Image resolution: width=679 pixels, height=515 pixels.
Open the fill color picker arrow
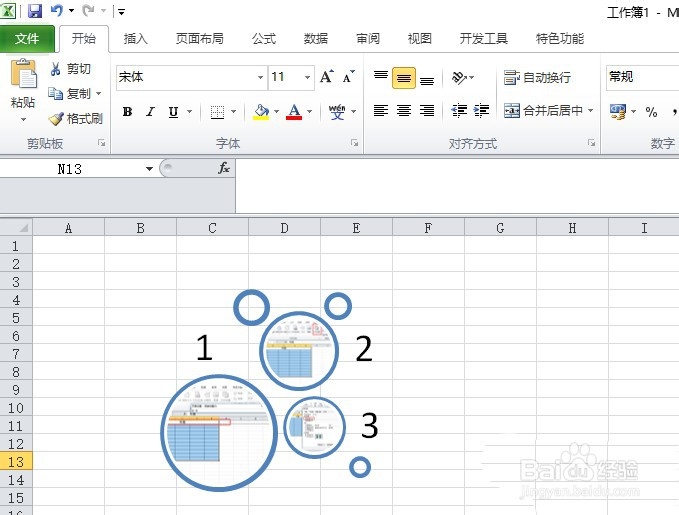(276, 112)
